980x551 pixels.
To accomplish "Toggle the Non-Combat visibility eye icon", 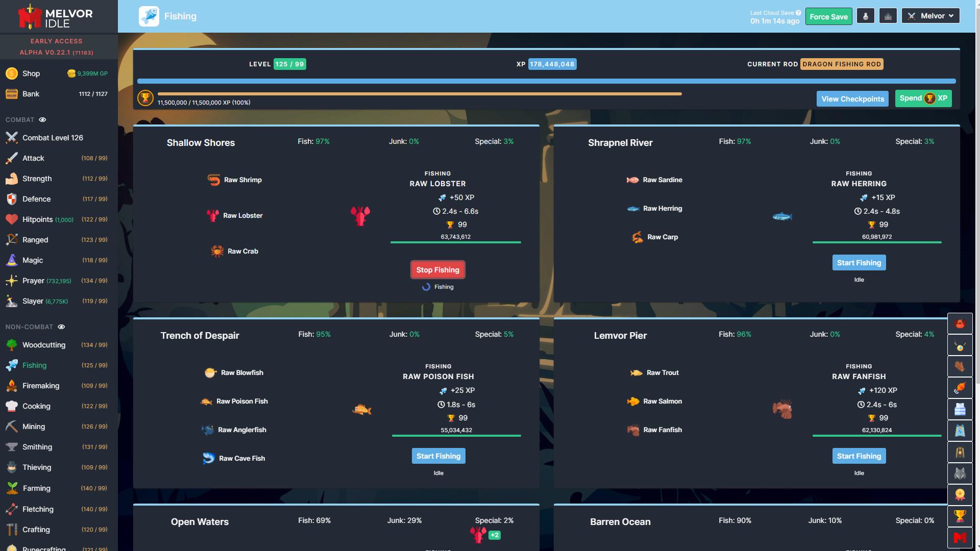I will (61, 327).
